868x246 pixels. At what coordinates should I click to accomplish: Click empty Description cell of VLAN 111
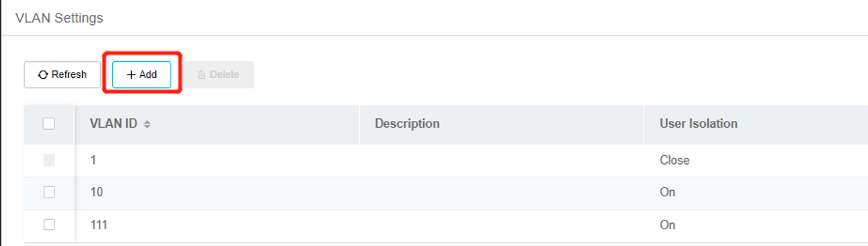pos(501,225)
